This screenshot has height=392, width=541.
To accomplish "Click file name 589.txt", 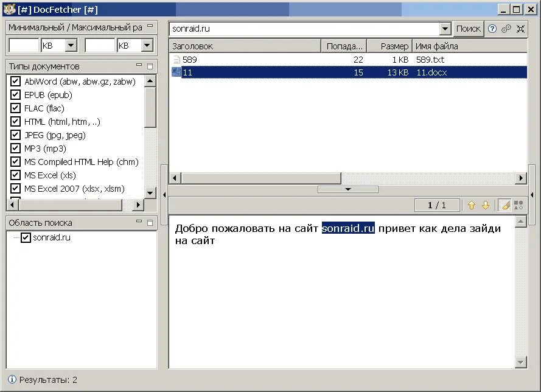I will 430,60.
